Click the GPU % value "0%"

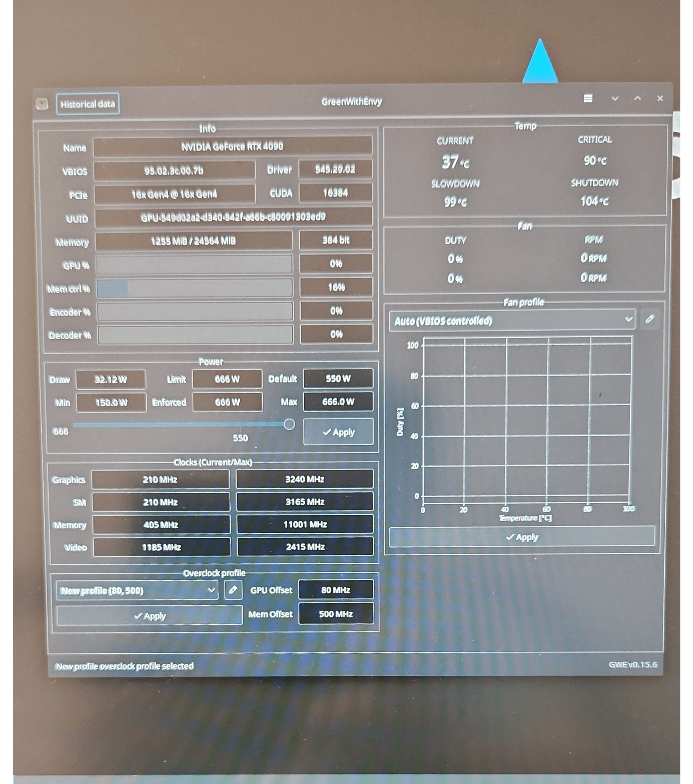[x=336, y=264]
